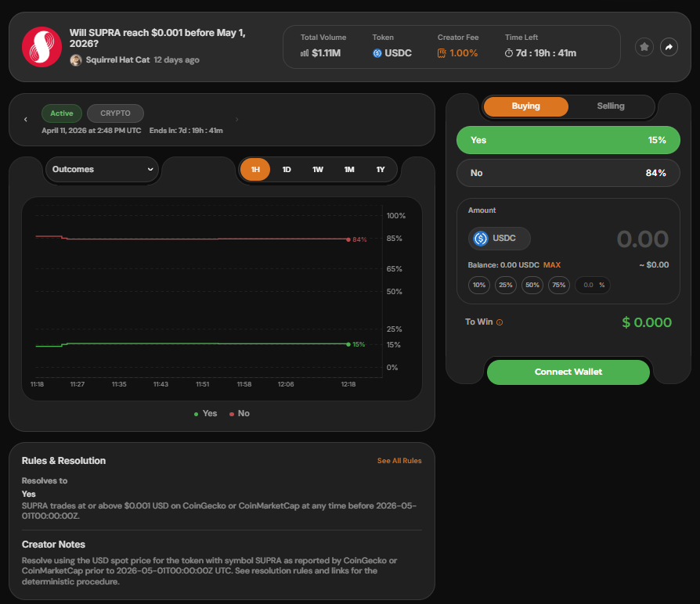The height and width of the screenshot is (604, 700).
Task: Open See All Rules link
Action: point(399,461)
